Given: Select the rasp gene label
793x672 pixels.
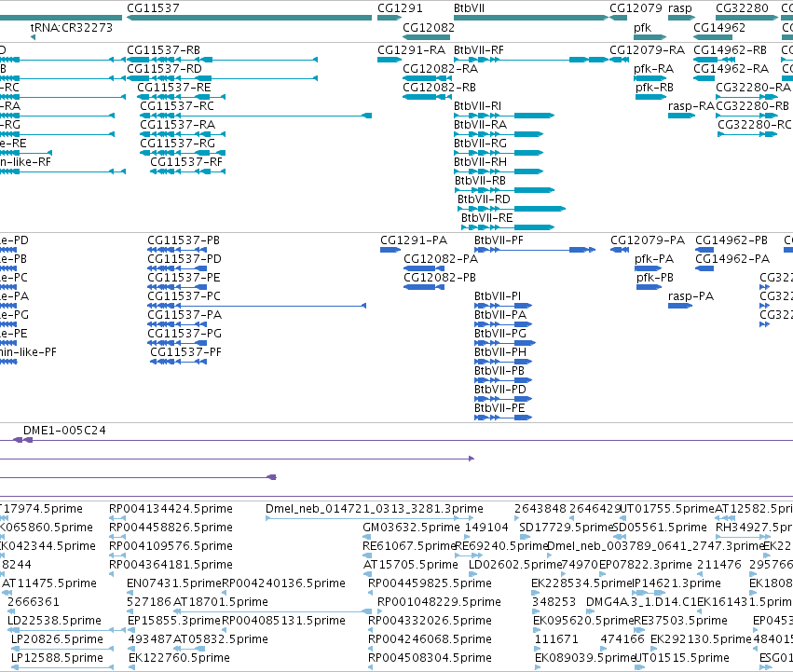Looking at the screenshot, I should click(679, 8).
